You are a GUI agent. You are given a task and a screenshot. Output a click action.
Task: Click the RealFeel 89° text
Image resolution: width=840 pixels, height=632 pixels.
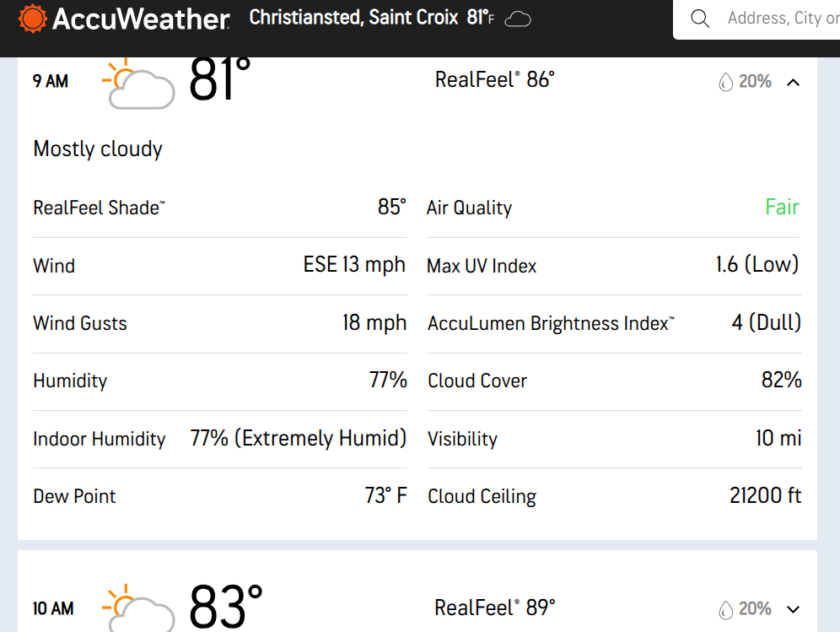[x=494, y=608]
